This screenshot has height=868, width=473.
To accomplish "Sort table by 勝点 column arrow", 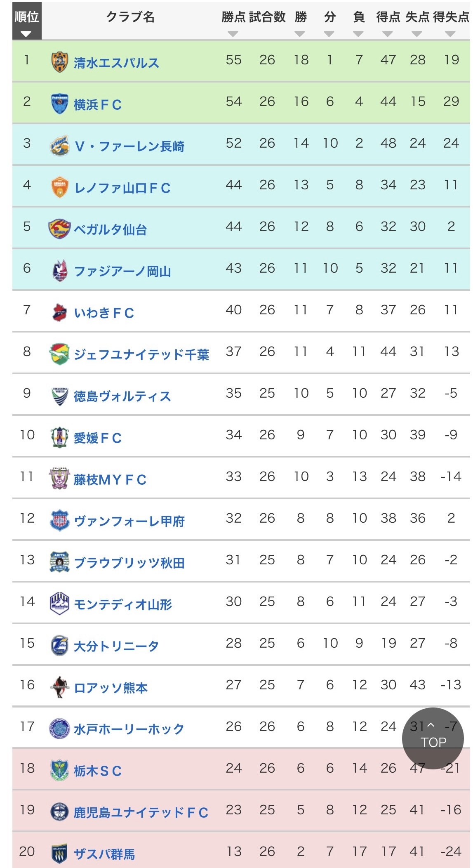I will point(233,34).
